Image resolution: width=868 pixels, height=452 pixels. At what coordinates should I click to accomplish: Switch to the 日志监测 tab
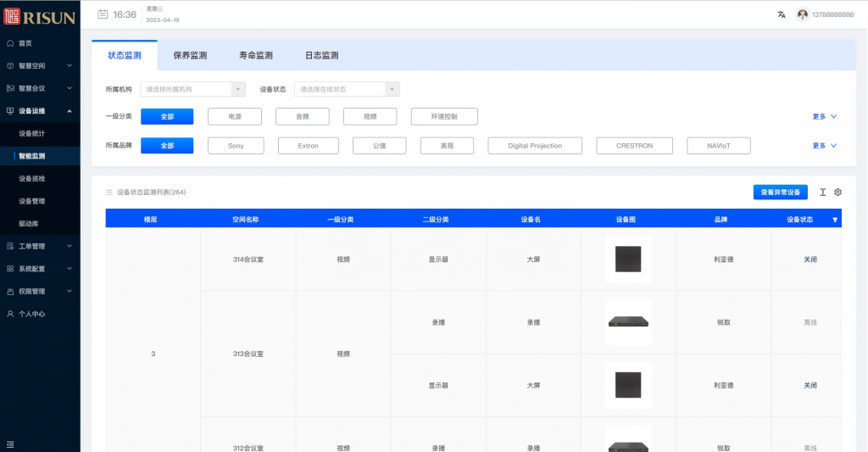click(x=321, y=55)
